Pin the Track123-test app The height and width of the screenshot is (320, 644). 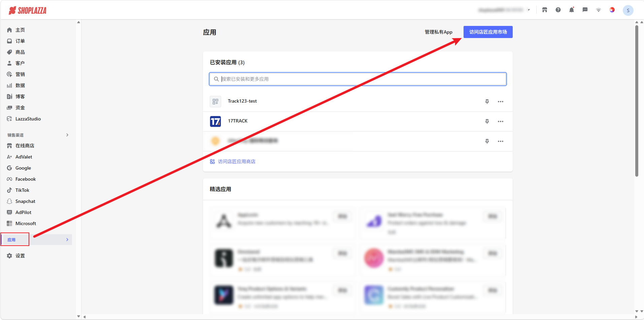click(487, 102)
